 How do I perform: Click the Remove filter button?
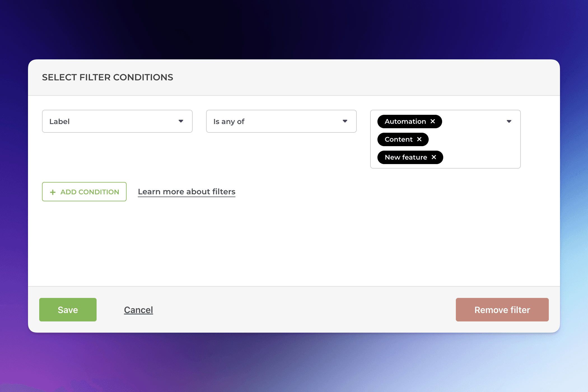tap(502, 309)
